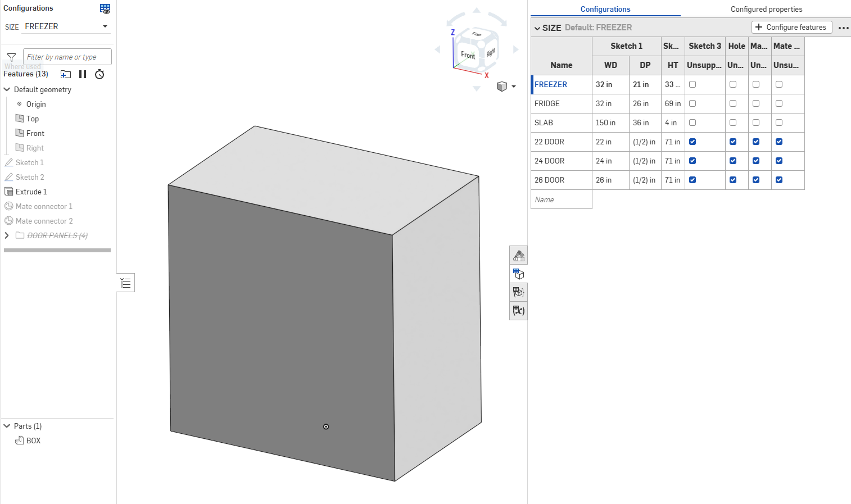Collapse the Parts list section
Image resolution: width=851 pixels, height=504 pixels.
click(7, 426)
